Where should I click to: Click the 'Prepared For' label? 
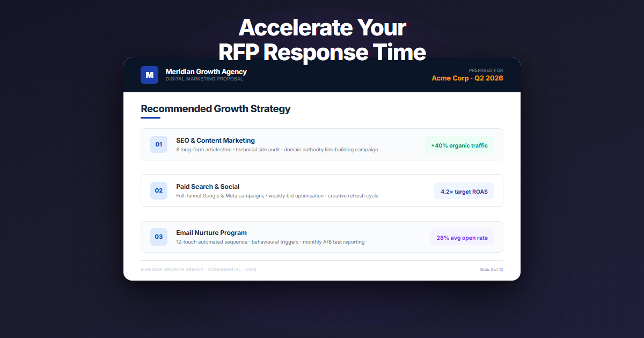(x=486, y=70)
